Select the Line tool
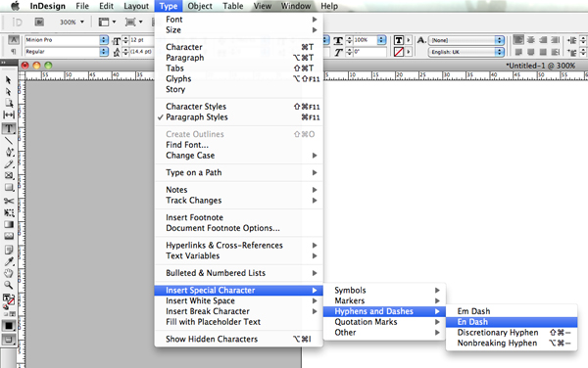 [x=8, y=141]
